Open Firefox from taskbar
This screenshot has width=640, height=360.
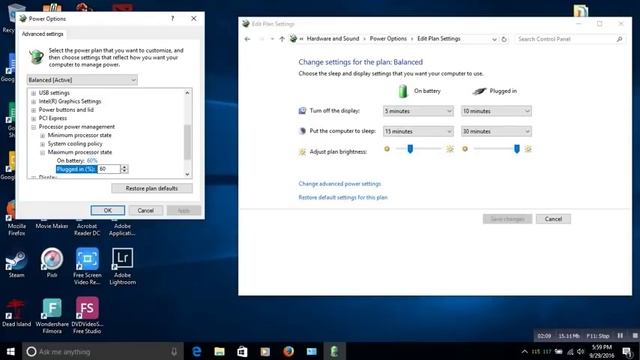click(289, 351)
